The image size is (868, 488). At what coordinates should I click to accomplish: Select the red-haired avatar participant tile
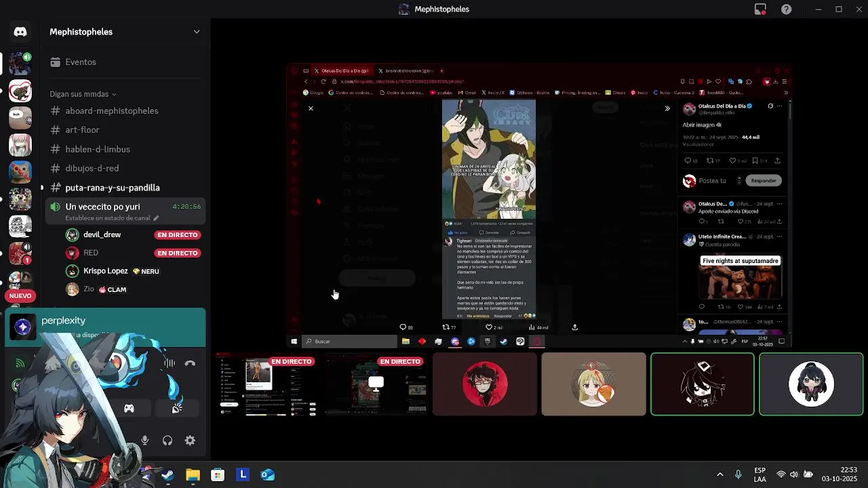tap(485, 384)
